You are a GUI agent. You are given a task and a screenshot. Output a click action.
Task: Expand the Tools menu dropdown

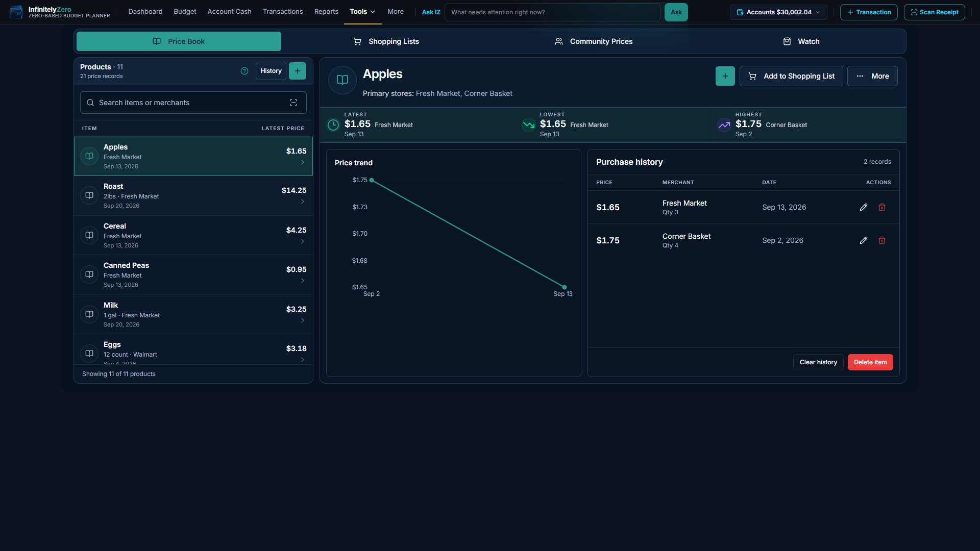point(362,12)
